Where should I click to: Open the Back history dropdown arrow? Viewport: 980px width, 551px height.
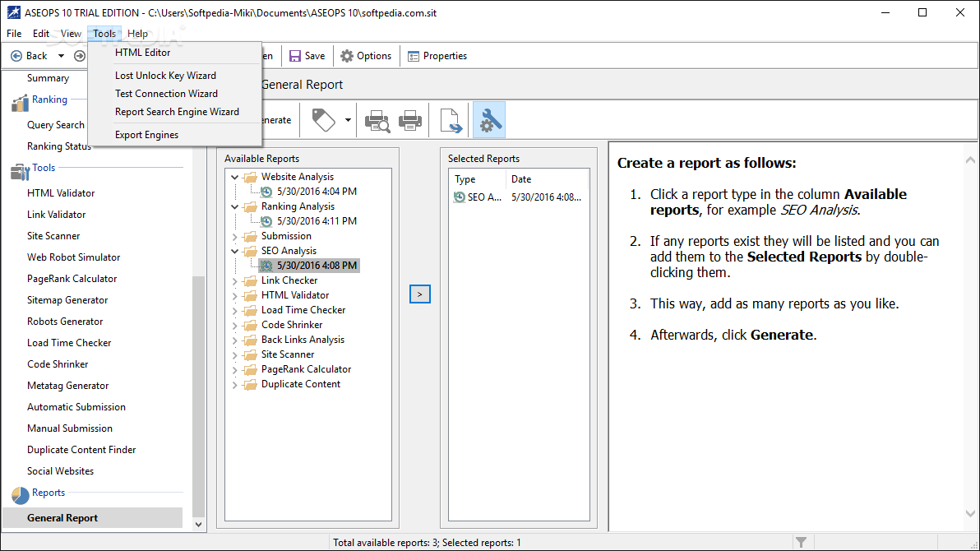pos(61,56)
